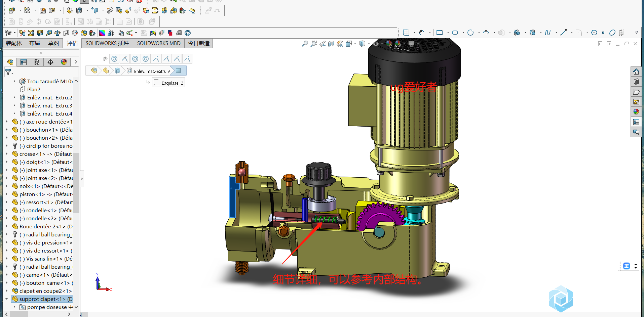Open the 草图 ribbon tab
This screenshot has height=317, width=644.
pyautogui.click(x=53, y=43)
